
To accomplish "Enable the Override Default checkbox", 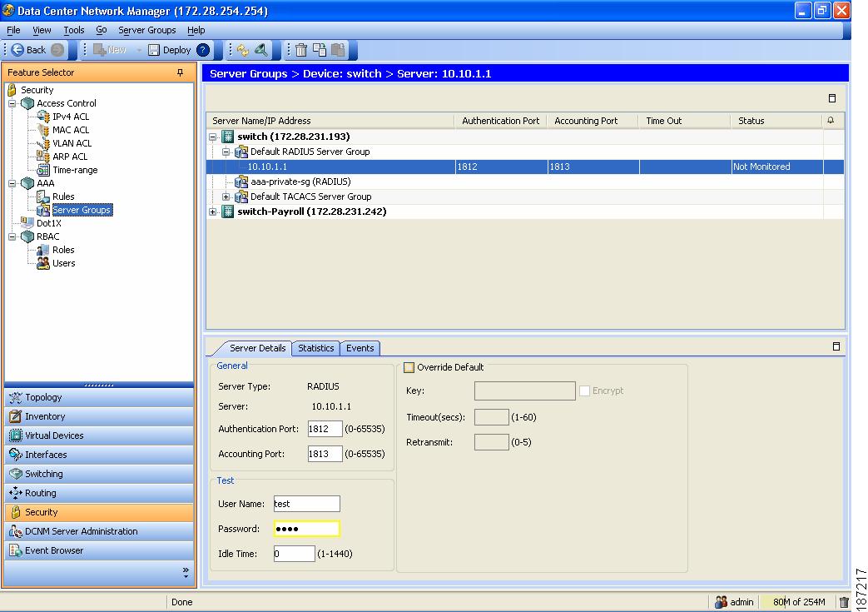I will (408, 366).
